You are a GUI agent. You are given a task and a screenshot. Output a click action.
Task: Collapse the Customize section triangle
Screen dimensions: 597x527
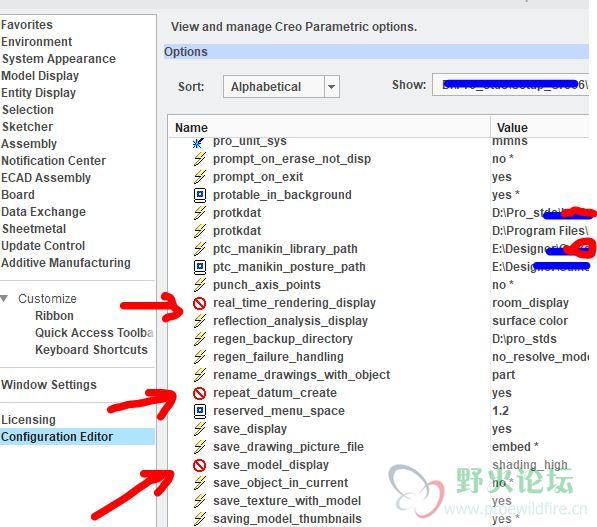pyautogui.click(x=4, y=298)
